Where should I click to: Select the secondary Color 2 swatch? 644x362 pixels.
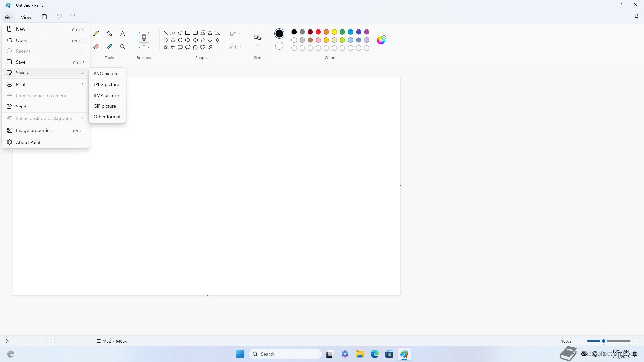279,46
